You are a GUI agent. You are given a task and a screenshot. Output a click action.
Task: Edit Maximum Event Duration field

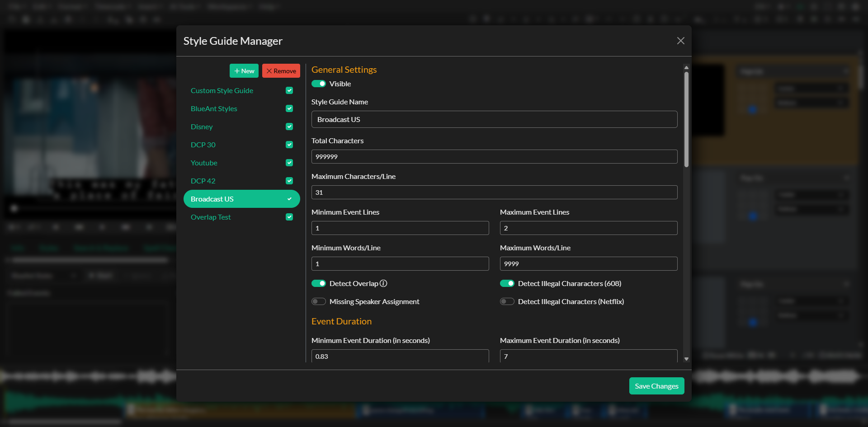pyautogui.click(x=589, y=356)
